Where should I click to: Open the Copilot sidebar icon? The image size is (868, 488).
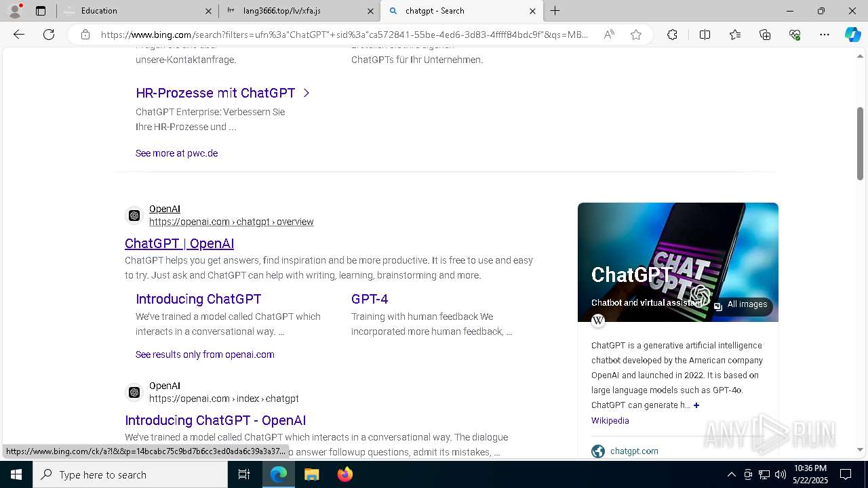tap(852, 35)
